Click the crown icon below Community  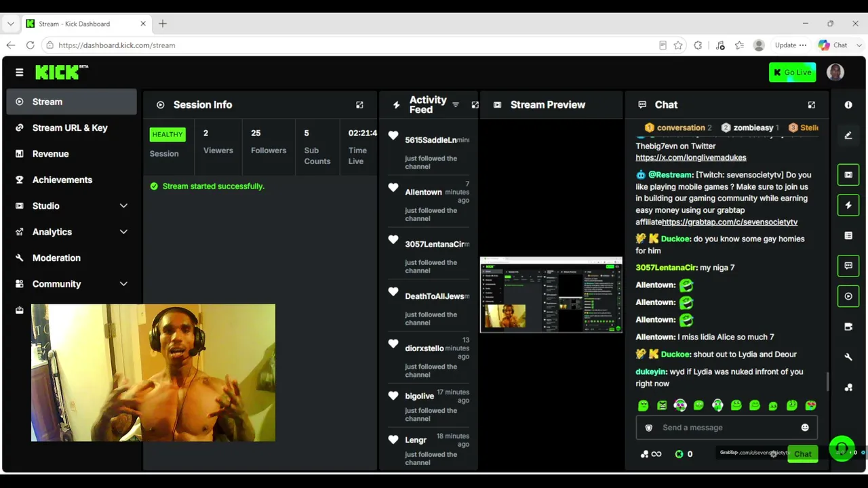tap(19, 310)
